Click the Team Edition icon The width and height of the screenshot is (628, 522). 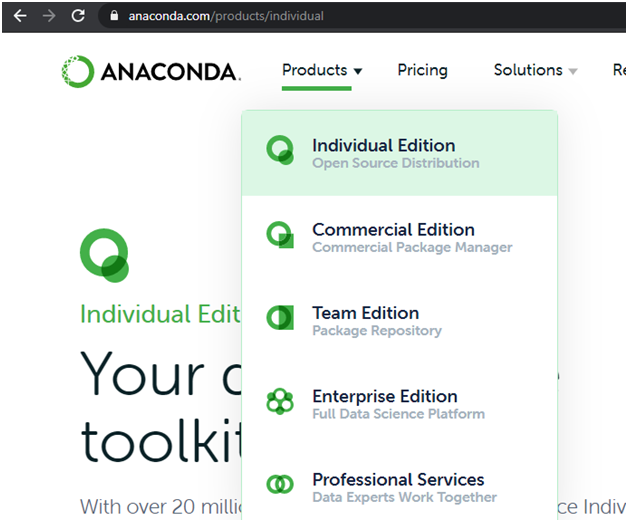280,318
